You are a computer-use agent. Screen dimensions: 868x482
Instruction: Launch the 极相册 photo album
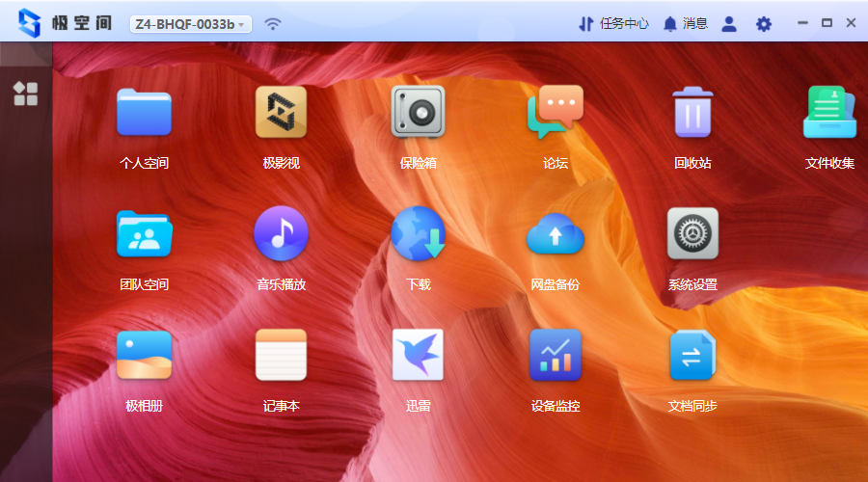tap(144, 356)
